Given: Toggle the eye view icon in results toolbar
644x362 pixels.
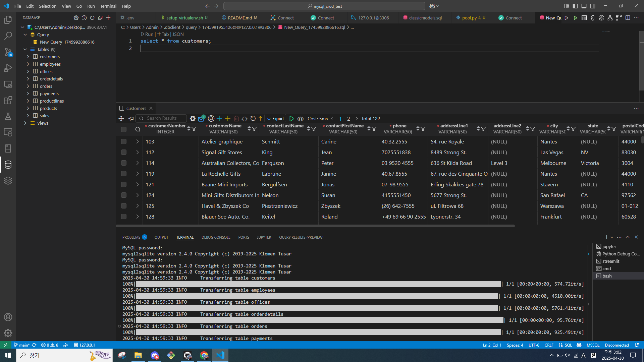Looking at the screenshot, I should click(x=301, y=119).
